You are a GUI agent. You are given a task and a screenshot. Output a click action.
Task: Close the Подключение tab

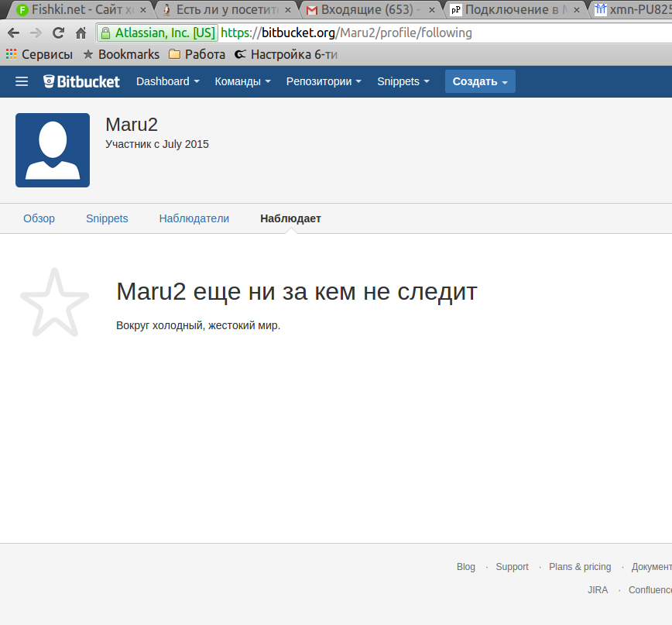[x=577, y=10]
